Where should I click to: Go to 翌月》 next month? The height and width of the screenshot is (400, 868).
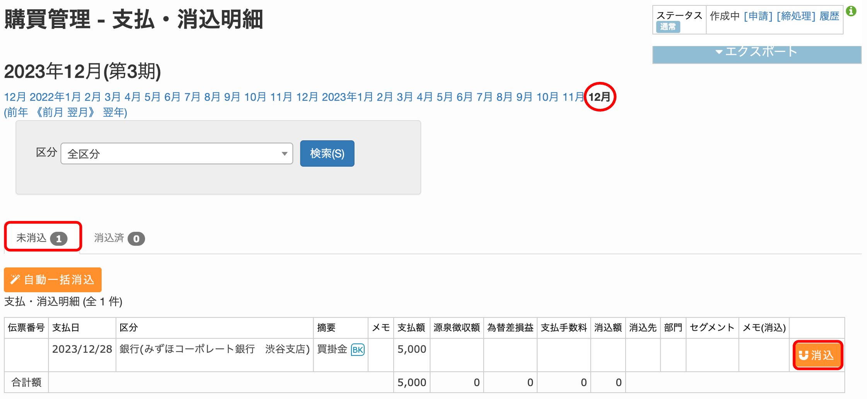tap(82, 112)
